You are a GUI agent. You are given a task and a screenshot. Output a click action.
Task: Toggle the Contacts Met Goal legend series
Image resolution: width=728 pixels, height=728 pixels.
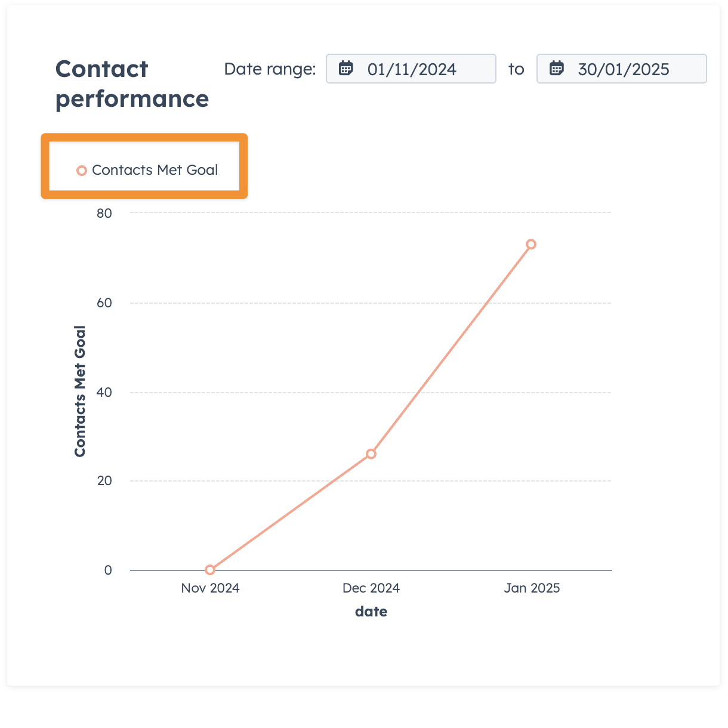pos(155,170)
